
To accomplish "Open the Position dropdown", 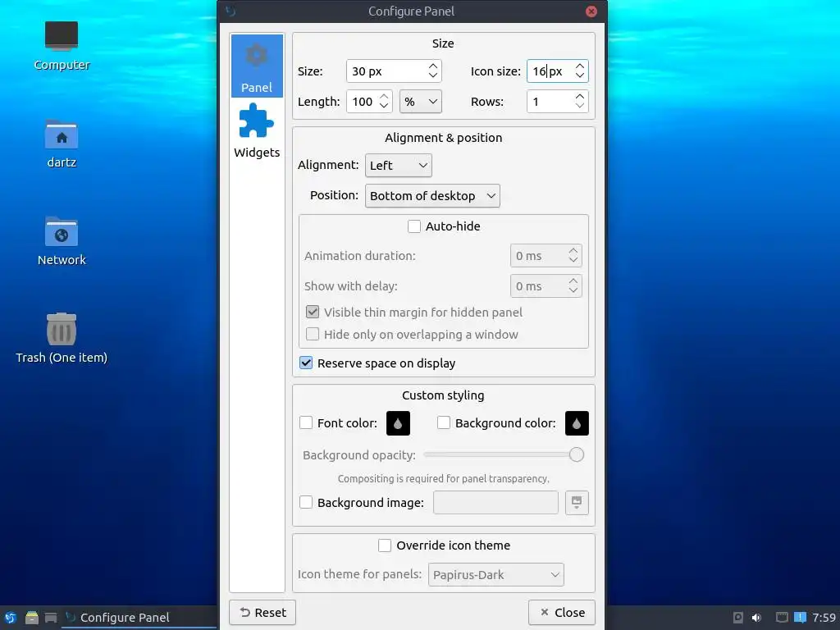I will (432, 196).
